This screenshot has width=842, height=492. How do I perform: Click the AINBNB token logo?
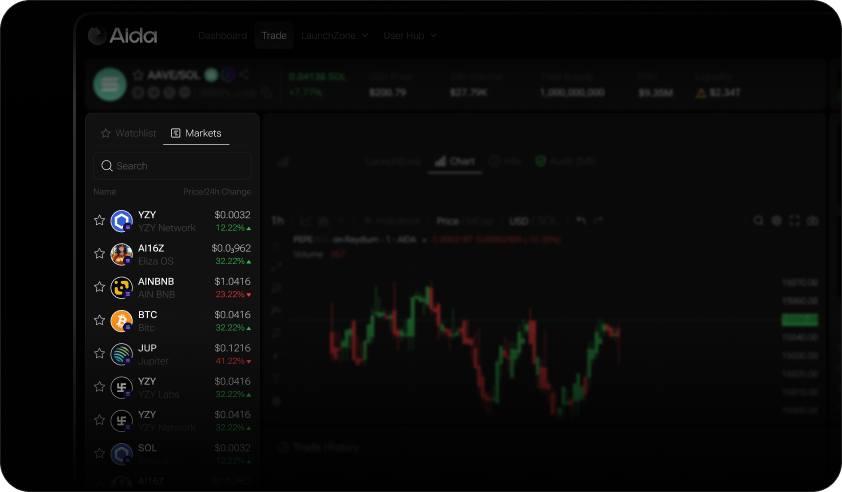(121, 287)
